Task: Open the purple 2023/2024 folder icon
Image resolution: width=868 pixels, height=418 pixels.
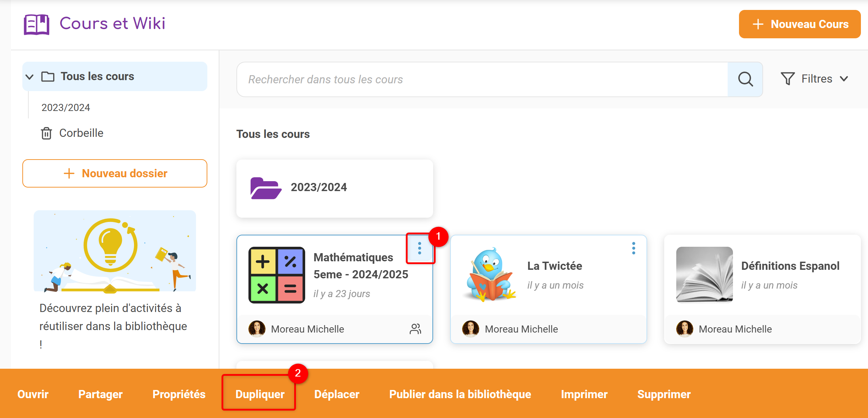Action: click(x=265, y=188)
